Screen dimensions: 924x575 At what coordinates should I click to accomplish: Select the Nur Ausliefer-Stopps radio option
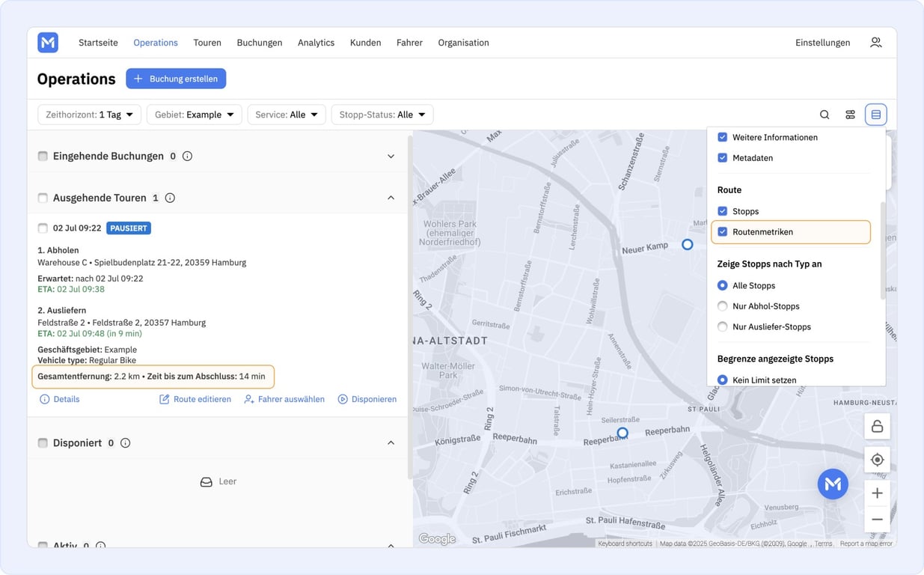[722, 327]
